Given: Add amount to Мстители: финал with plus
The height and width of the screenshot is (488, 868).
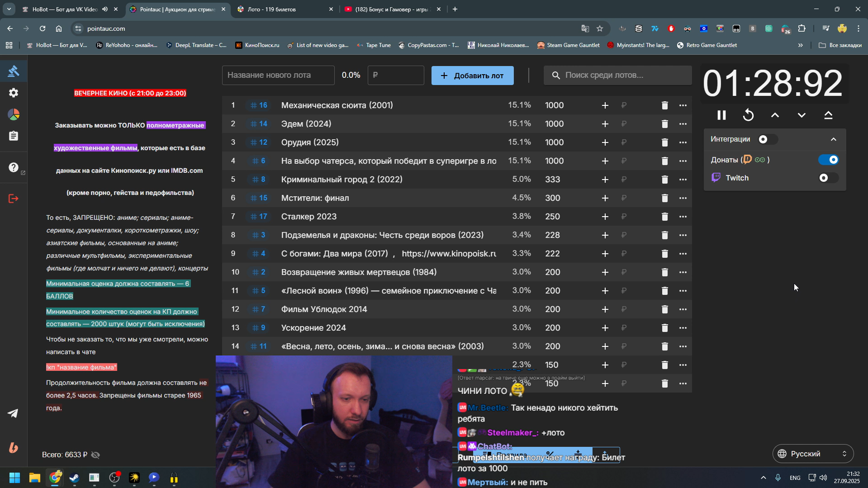Looking at the screenshot, I should (605, 198).
